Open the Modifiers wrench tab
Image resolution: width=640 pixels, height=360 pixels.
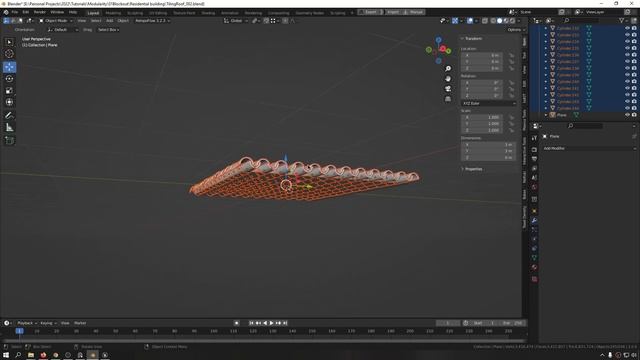click(x=534, y=221)
